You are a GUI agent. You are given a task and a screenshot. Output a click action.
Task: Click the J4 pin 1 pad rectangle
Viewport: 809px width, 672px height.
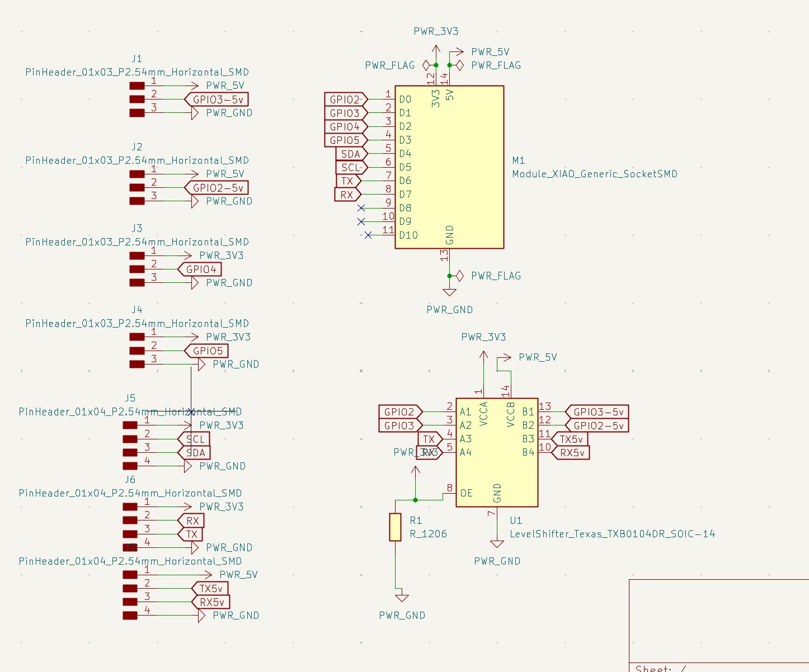click(137, 337)
